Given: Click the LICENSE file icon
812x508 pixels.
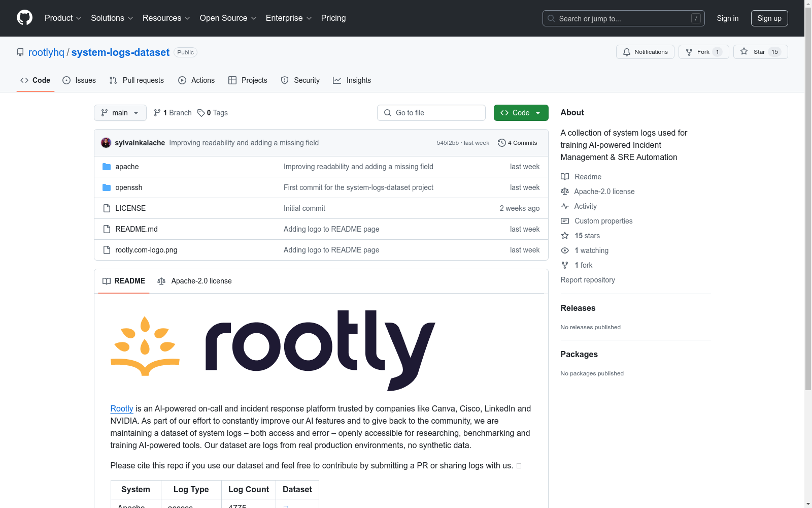Looking at the screenshot, I should point(107,208).
